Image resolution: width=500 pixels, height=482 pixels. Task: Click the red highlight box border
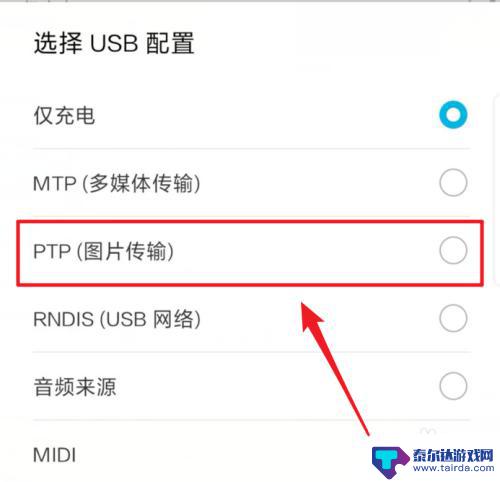click(250, 222)
